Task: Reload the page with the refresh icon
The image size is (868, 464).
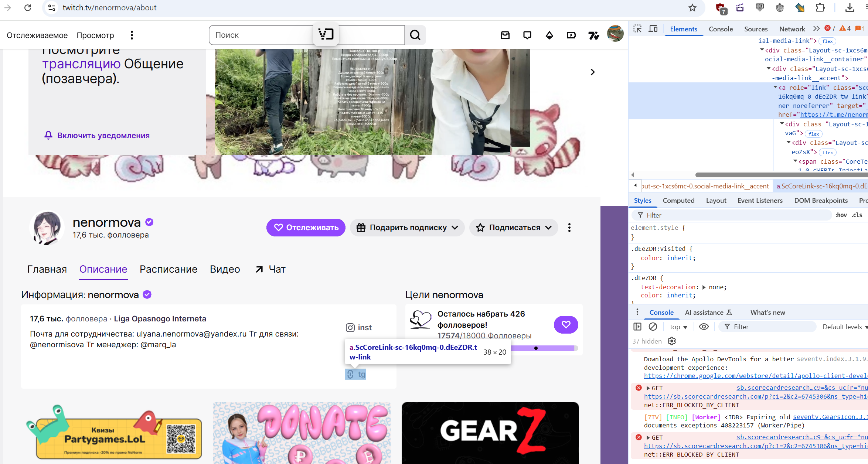Action: tap(28, 8)
